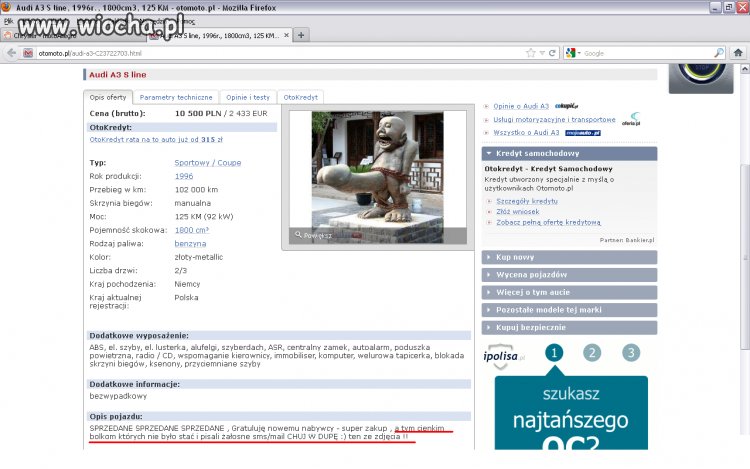This screenshot has width=750, height=469.
Task: Expand the Więcej o tym aucie section
Action: (569, 293)
